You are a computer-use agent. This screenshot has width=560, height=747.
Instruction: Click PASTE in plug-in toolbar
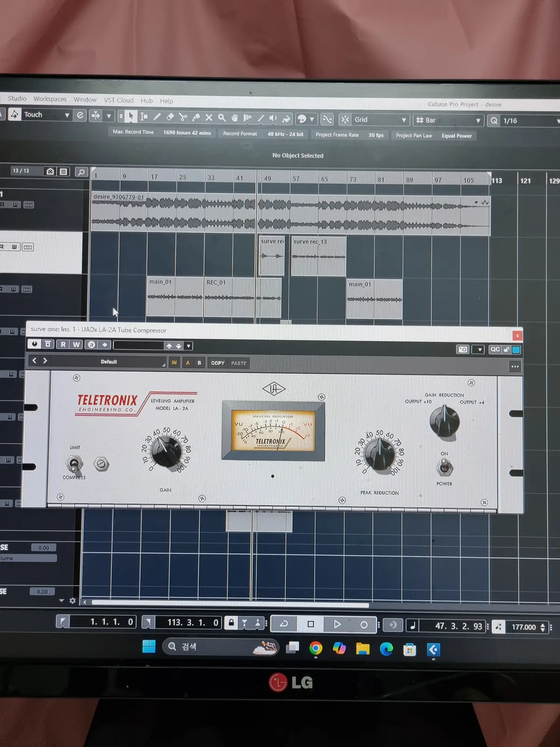click(x=238, y=364)
